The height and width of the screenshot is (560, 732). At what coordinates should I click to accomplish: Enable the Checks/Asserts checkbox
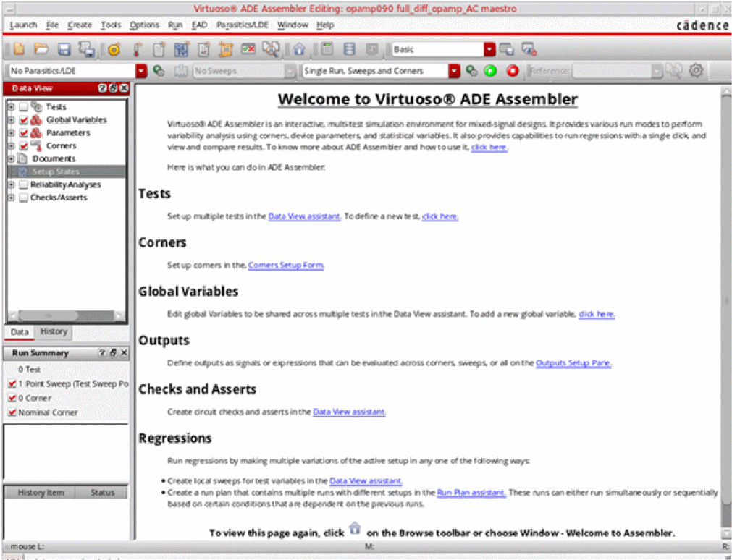(x=23, y=198)
